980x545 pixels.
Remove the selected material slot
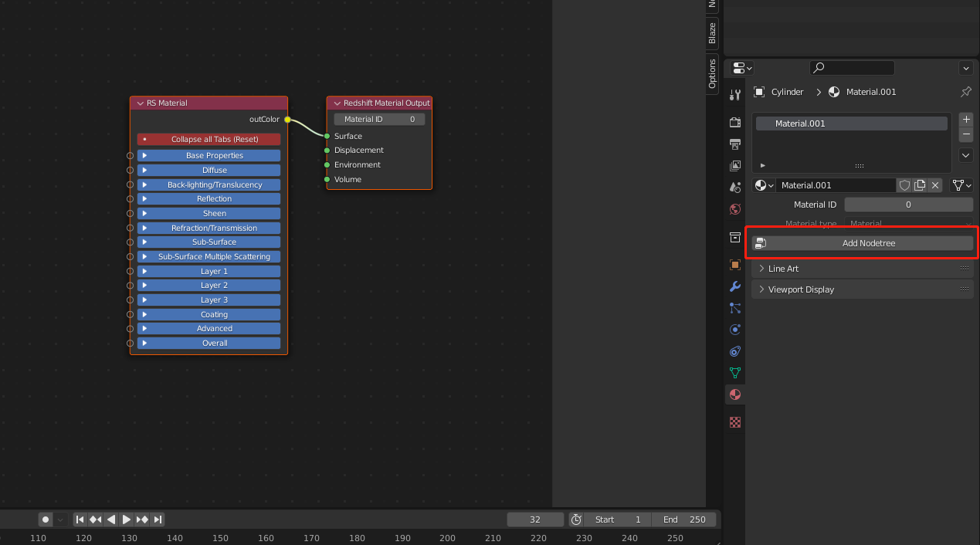966,134
